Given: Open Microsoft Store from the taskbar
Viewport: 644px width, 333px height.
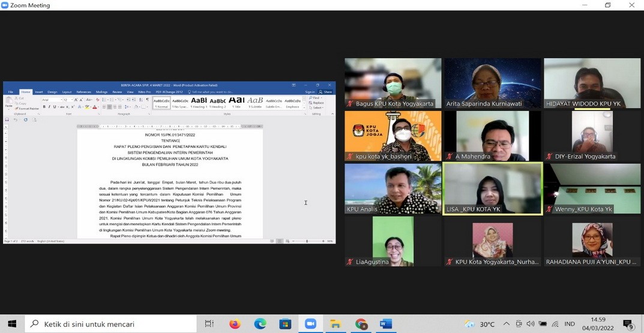Looking at the screenshot, I should pos(285,324).
